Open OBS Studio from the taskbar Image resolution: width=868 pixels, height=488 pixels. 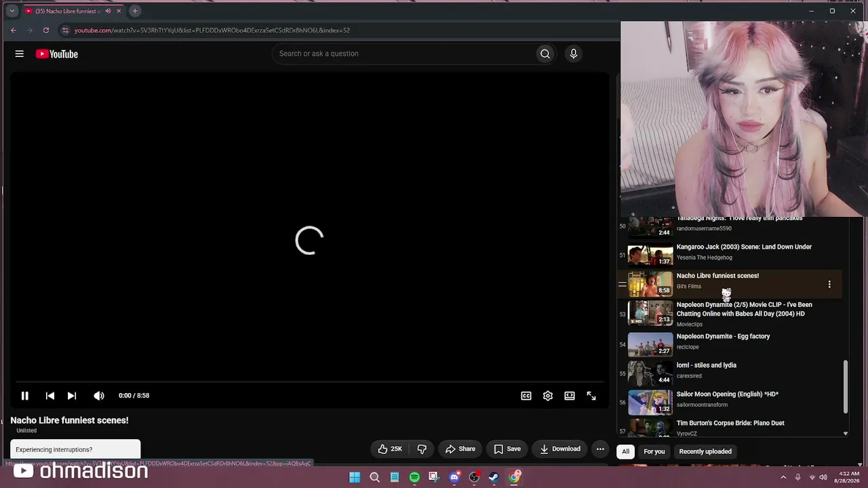(474, 477)
